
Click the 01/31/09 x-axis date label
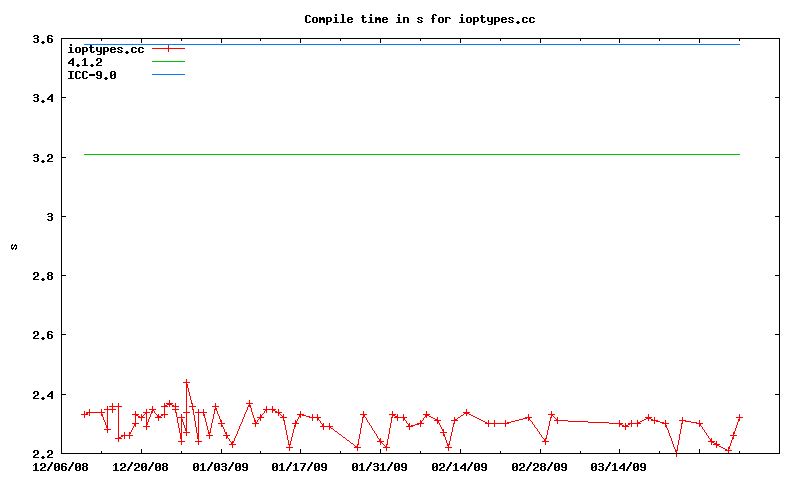click(x=379, y=466)
